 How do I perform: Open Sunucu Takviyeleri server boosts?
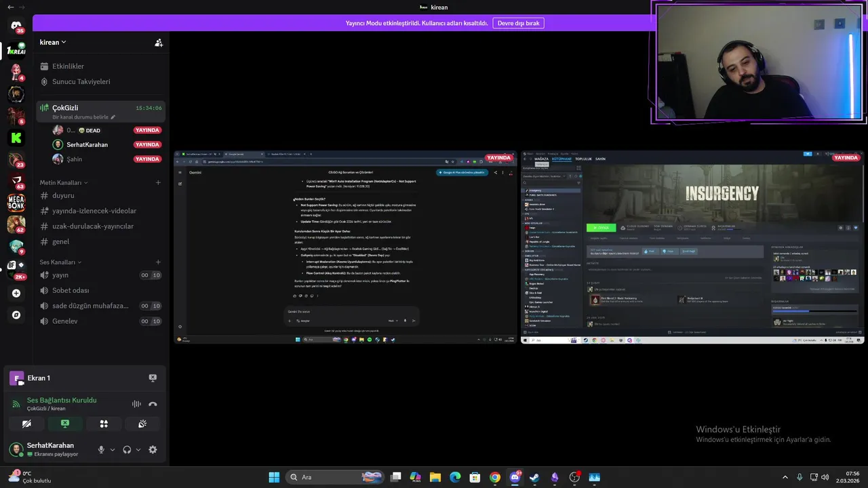100,81
